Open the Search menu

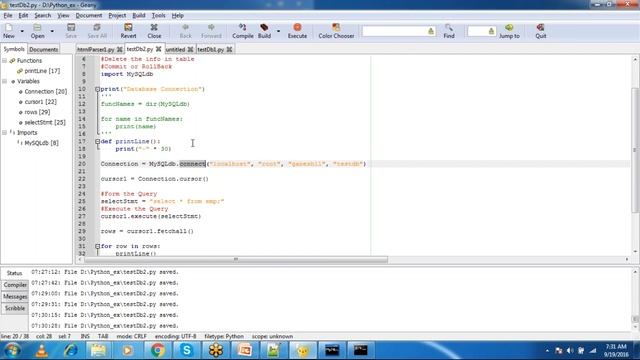coord(42,16)
